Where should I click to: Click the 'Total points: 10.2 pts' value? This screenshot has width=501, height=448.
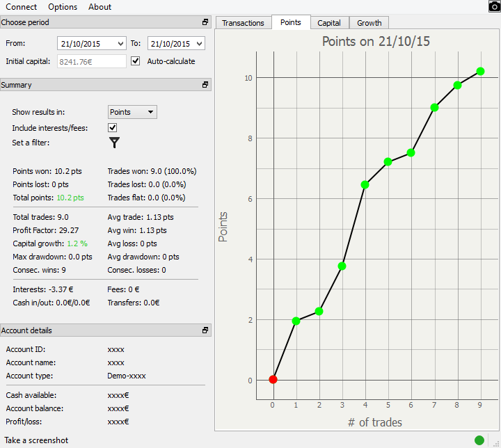70,198
